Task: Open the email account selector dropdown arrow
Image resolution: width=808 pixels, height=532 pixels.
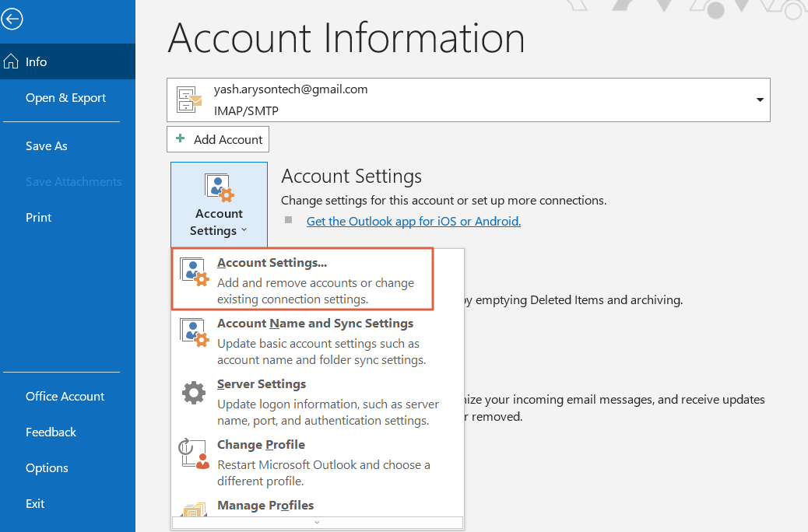Action: pos(759,100)
